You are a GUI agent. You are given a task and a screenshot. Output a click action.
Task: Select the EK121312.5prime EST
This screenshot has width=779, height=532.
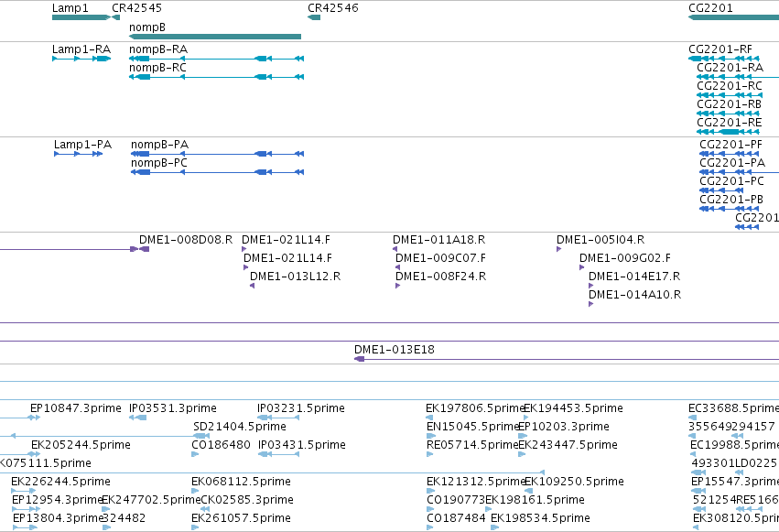(x=476, y=482)
